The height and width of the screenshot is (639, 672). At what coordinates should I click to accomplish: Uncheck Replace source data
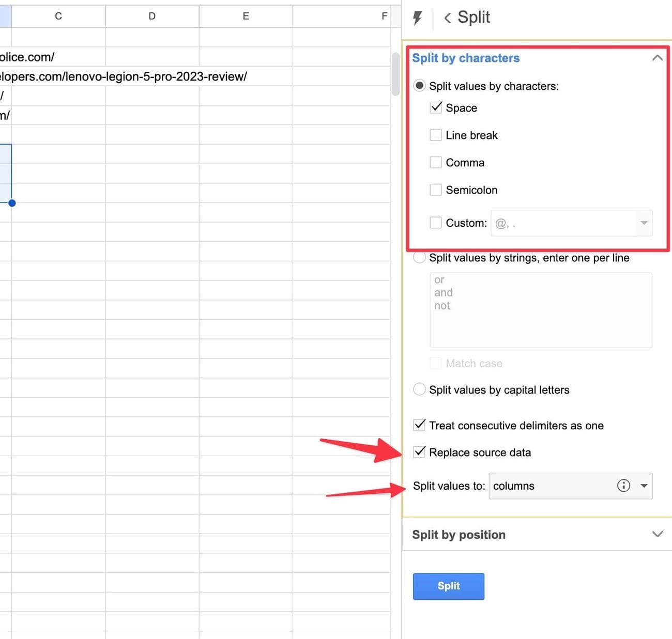pyautogui.click(x=420, y=452)
